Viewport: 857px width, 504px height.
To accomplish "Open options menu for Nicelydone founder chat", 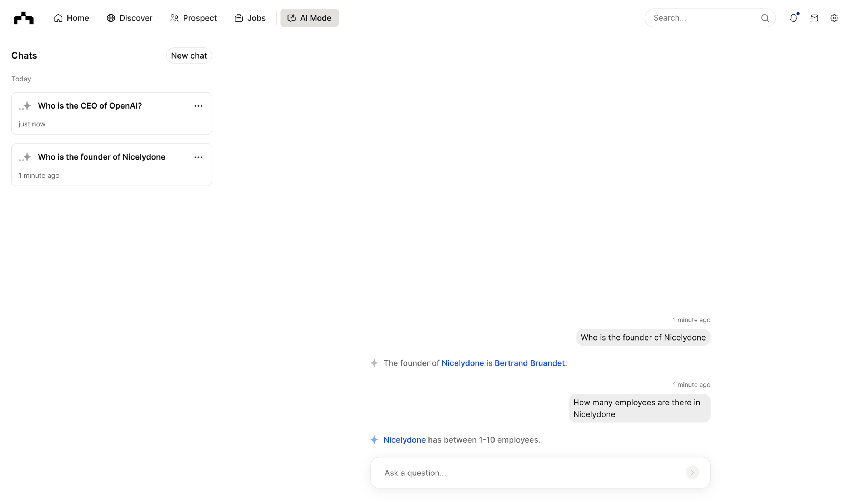I will point(199,157).
